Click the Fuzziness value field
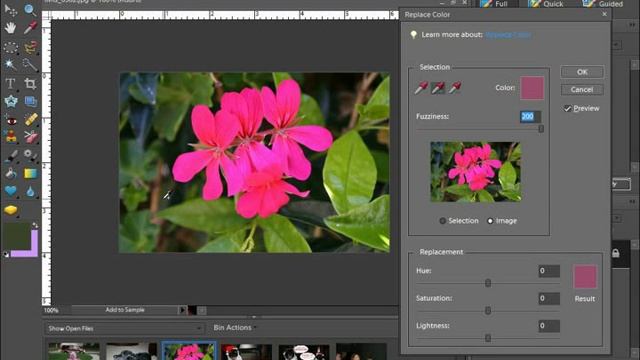Screen dimensions: 640x360 pos(530,117)
